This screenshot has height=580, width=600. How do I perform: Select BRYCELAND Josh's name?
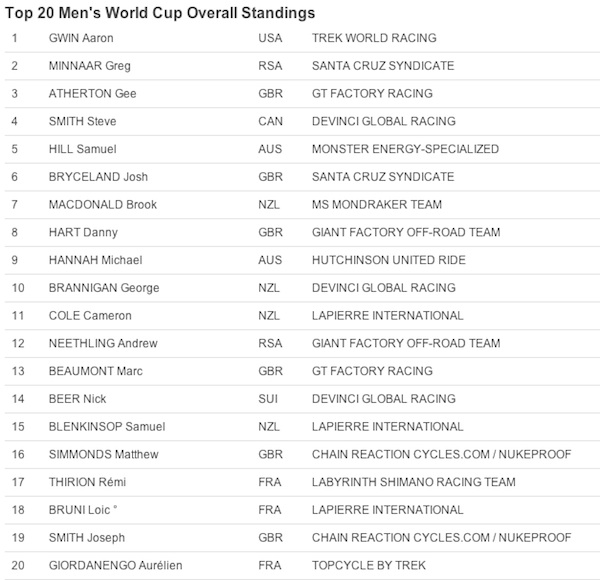[98, 177]
